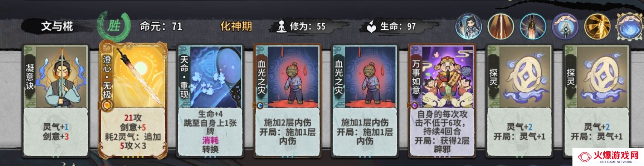The height and width of the screenshot is (166, 644).
Task: Click the green 胜 victory seal
Action: pos(114,26)
